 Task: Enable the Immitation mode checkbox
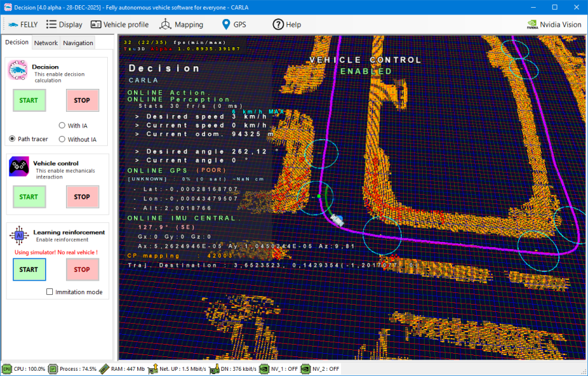click(x=50, y=292)
